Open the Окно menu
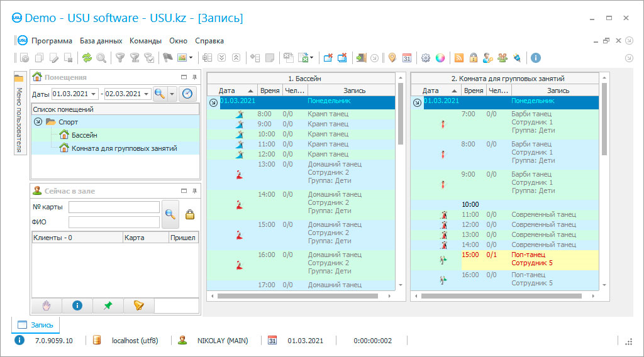Viewport: 644px width, 357px height. [x=178, y=41]
